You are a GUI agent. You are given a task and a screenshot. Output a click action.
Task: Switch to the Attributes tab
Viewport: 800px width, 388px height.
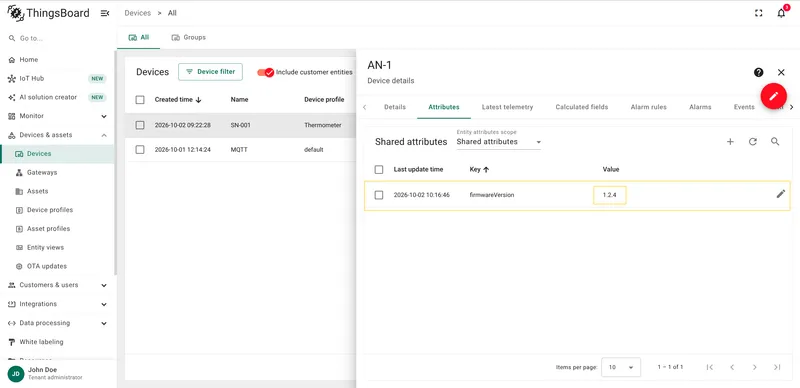pos(444,107)
